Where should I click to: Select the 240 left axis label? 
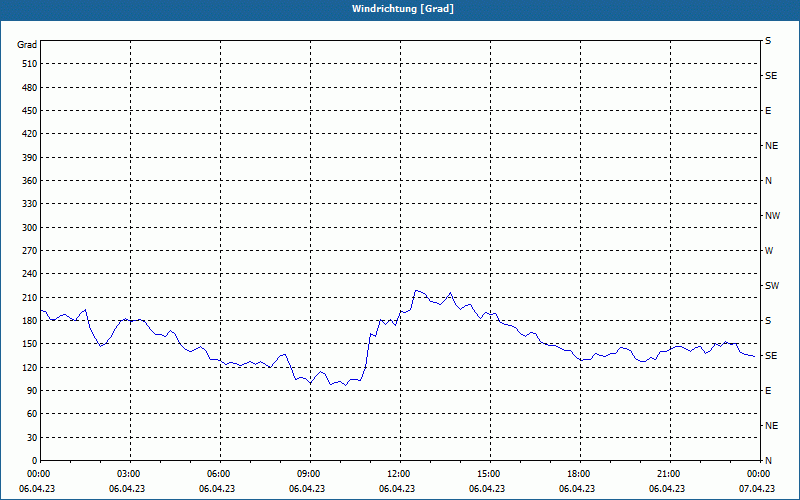[x=30, y=274]
